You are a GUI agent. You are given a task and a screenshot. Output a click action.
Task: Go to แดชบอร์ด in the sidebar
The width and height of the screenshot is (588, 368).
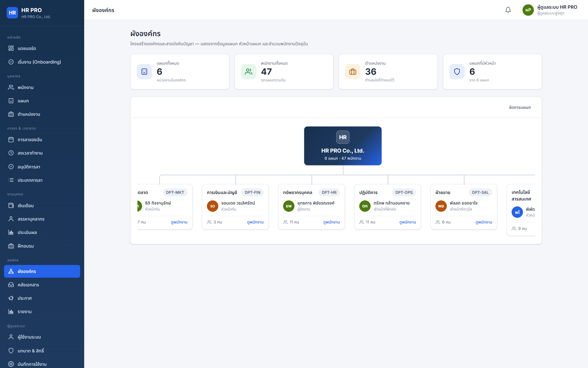(x=42, y=48)
